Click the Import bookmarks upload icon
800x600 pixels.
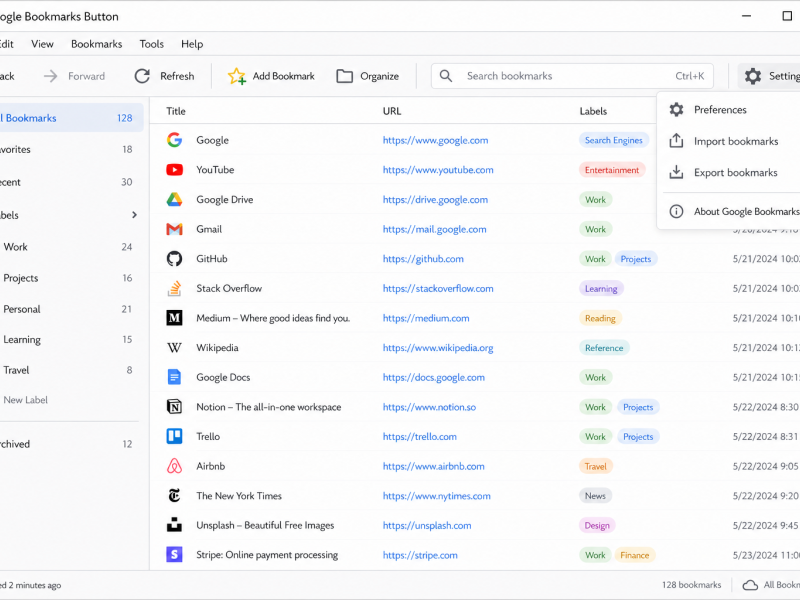(676, 140)
